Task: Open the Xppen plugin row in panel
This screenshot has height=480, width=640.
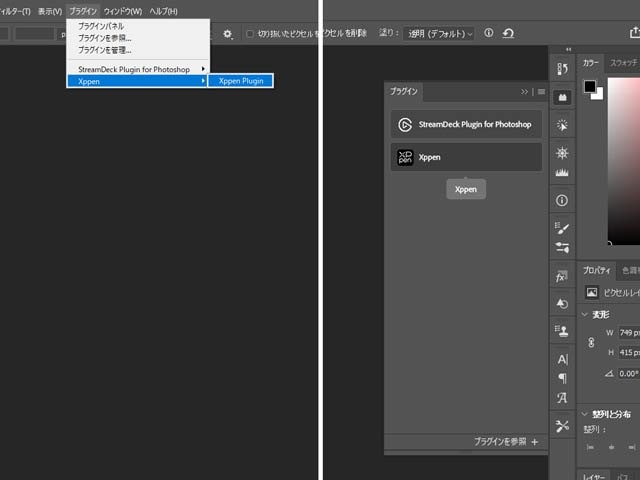Action: pyautogui.click(x=466, y=157)
